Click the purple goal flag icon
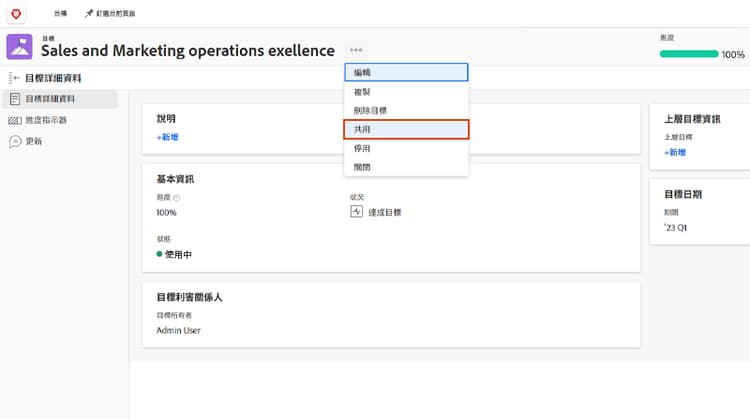The width and height of the screenshot is (750, 419). click(x=20, y=47)
